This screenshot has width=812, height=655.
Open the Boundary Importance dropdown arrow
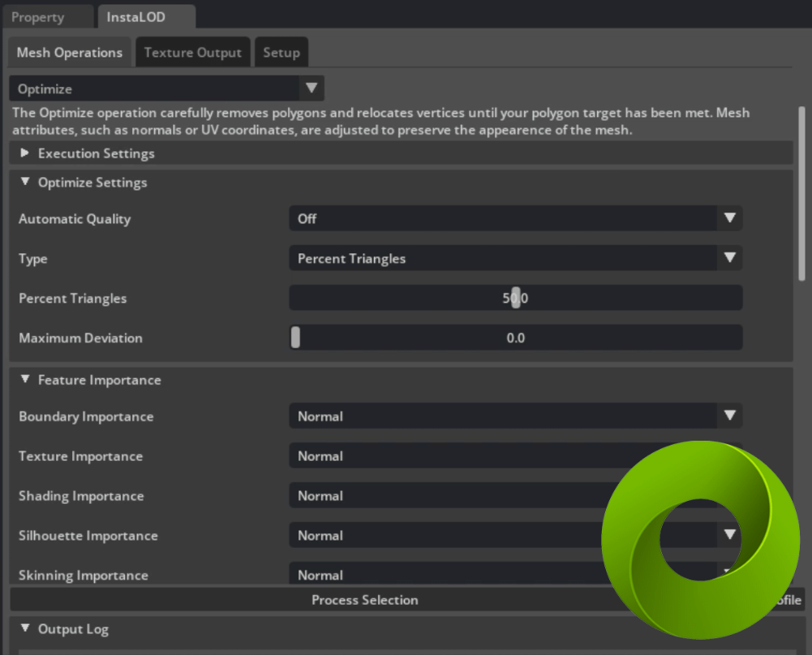[729, 416]
